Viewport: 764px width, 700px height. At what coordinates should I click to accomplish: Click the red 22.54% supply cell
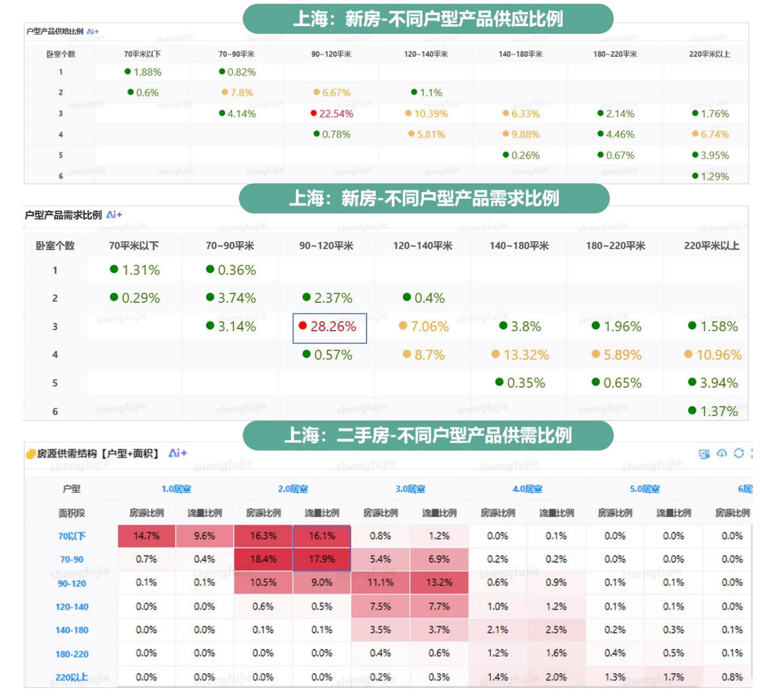click(332, 113)
